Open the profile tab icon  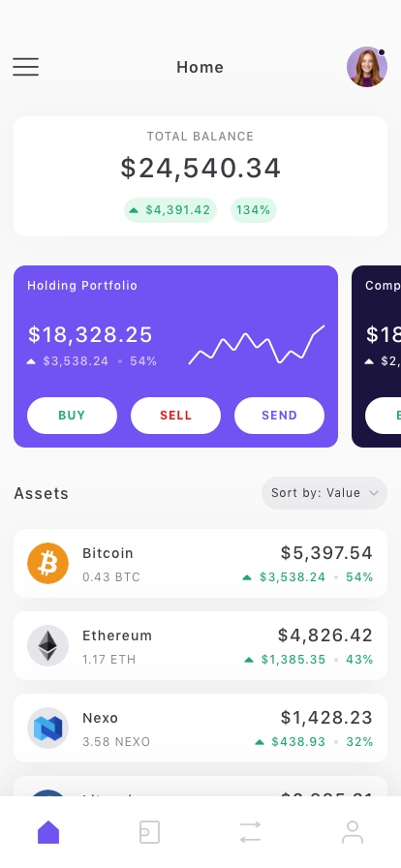click(353, 832)
